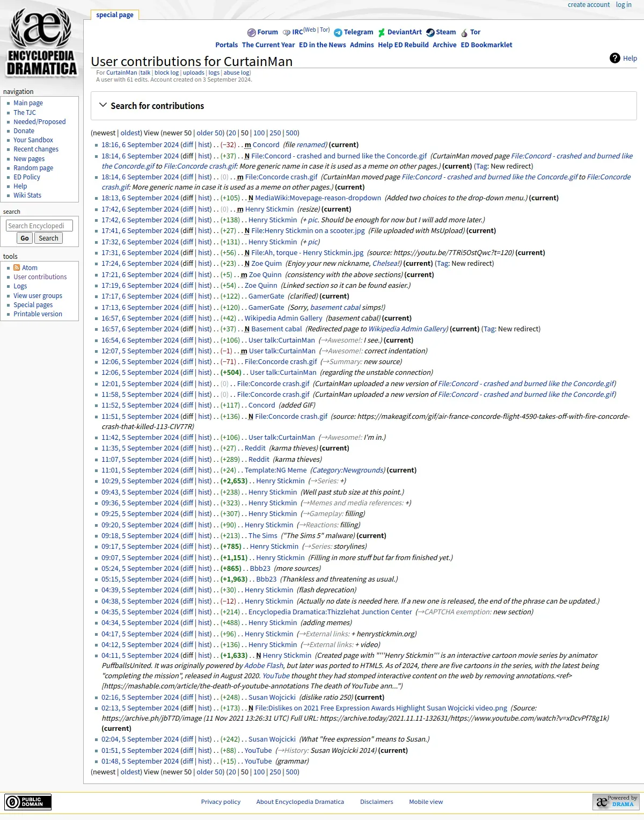644x820 pixels.
Task: Click the Go button
Action: 25,238
